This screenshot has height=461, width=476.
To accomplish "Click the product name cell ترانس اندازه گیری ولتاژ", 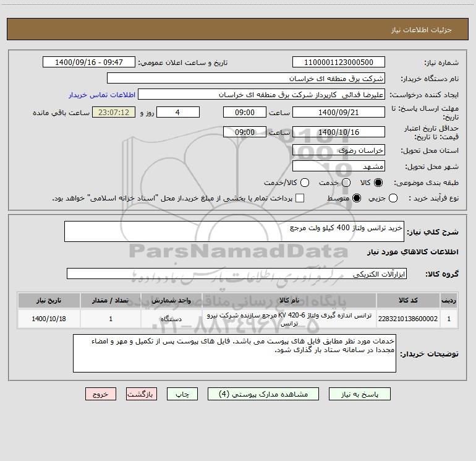I will pyautogui.click(x=289, y=319).
